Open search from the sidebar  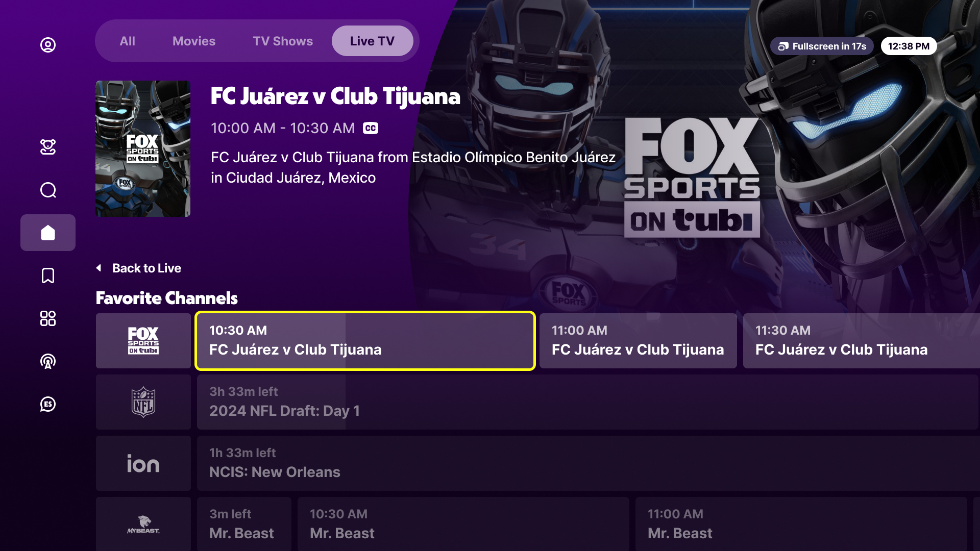[x=48, y=190]
